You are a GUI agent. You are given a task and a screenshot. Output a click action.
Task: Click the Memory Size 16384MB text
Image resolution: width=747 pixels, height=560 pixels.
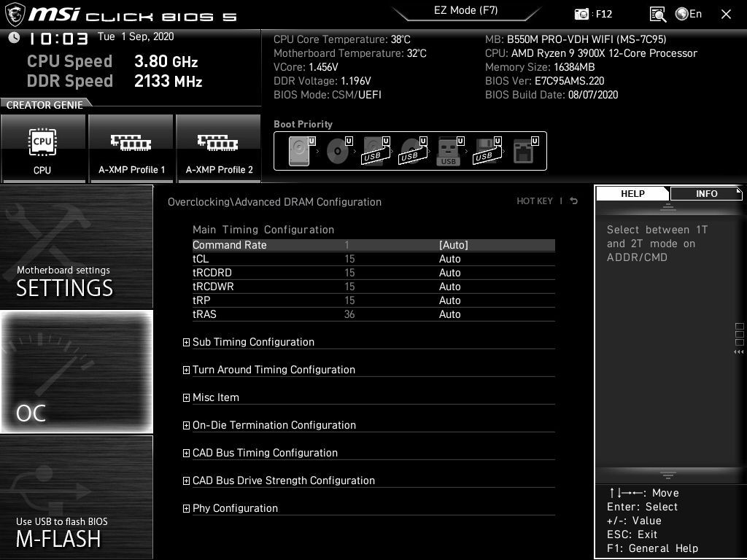coord(540,67)
